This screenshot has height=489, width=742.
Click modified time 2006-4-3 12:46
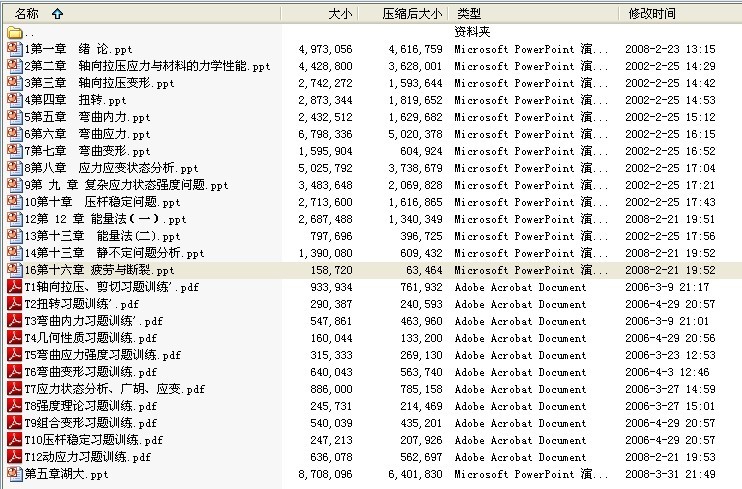tap(667, 373)
